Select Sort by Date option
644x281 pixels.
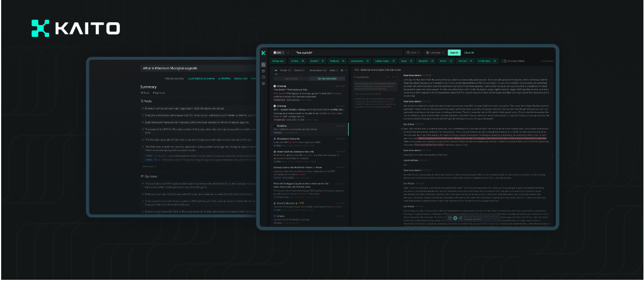(x=291, y=78)
